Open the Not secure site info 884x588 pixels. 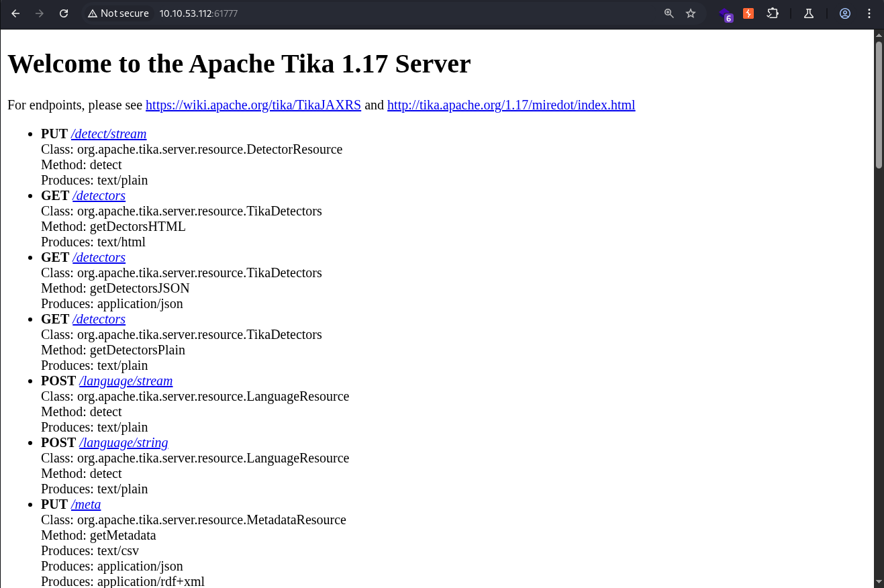[x=118, y=13]
